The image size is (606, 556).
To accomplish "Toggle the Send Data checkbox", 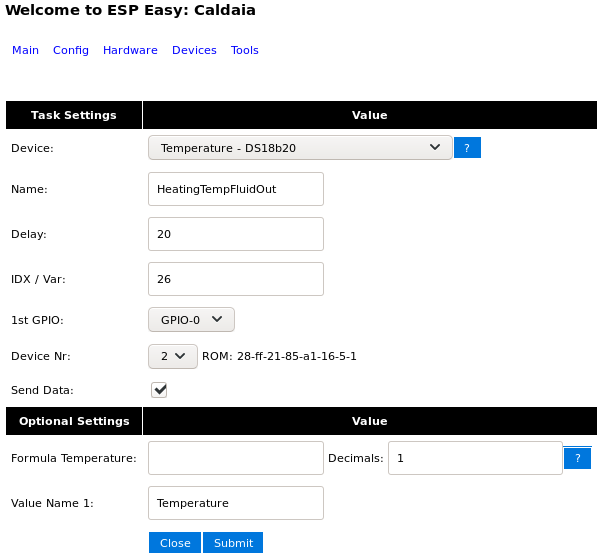I will (159, 389).
